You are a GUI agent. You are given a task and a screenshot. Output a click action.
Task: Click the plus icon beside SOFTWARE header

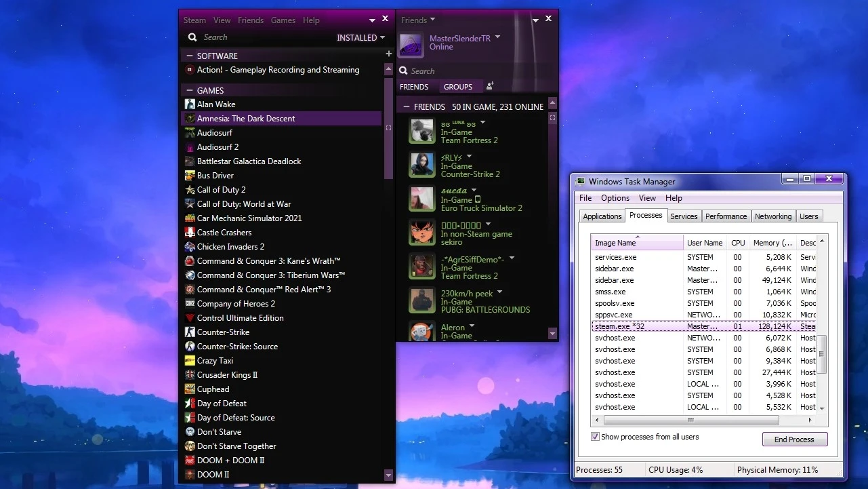[x=388, y=54]
